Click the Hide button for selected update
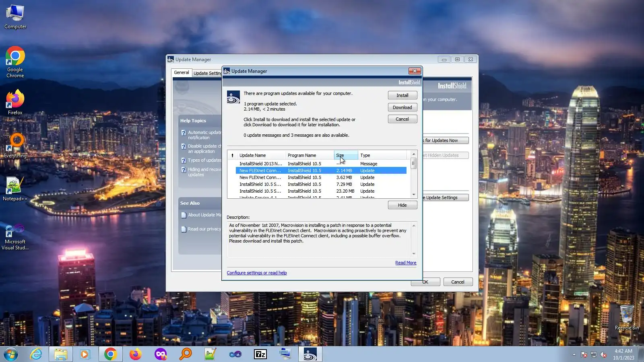The width and height of the screenshot is (644, 362). click(402, 205)
